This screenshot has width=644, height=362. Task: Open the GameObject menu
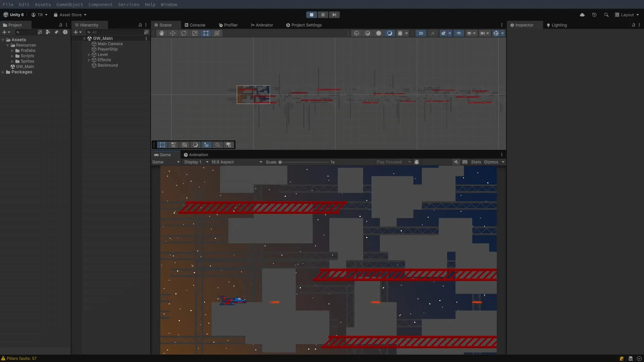69,4
